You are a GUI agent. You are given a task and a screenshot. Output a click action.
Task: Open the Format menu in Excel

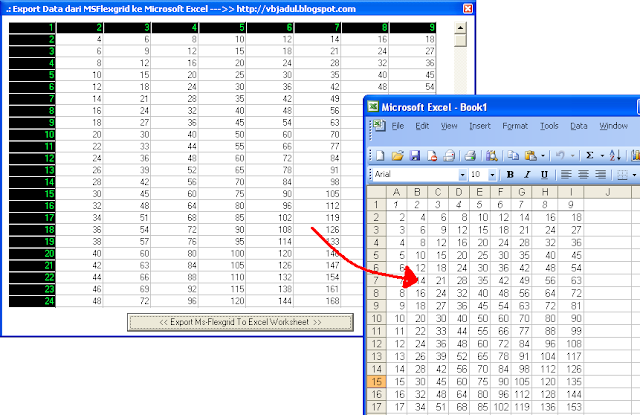pyautogui.click(x=515, y=126)
